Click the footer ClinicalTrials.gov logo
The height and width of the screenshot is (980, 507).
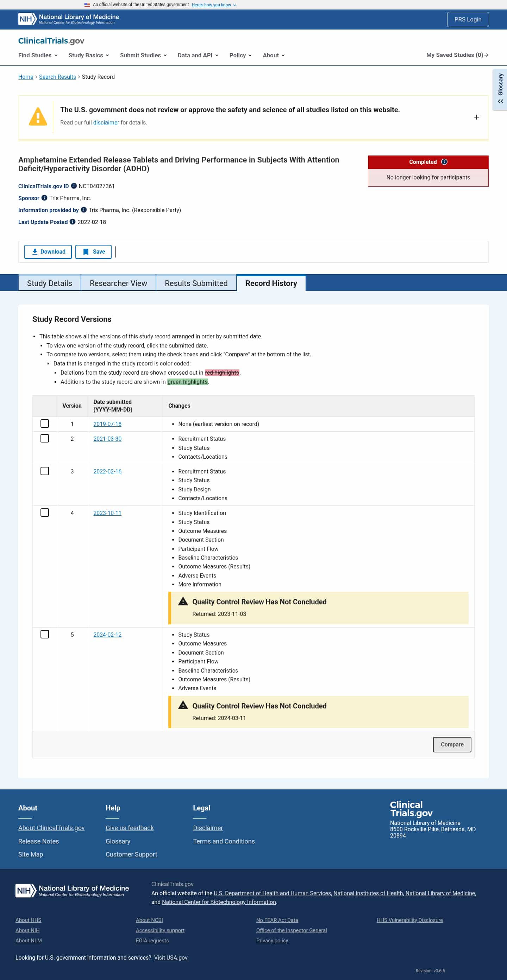click(x=411, y=808)
